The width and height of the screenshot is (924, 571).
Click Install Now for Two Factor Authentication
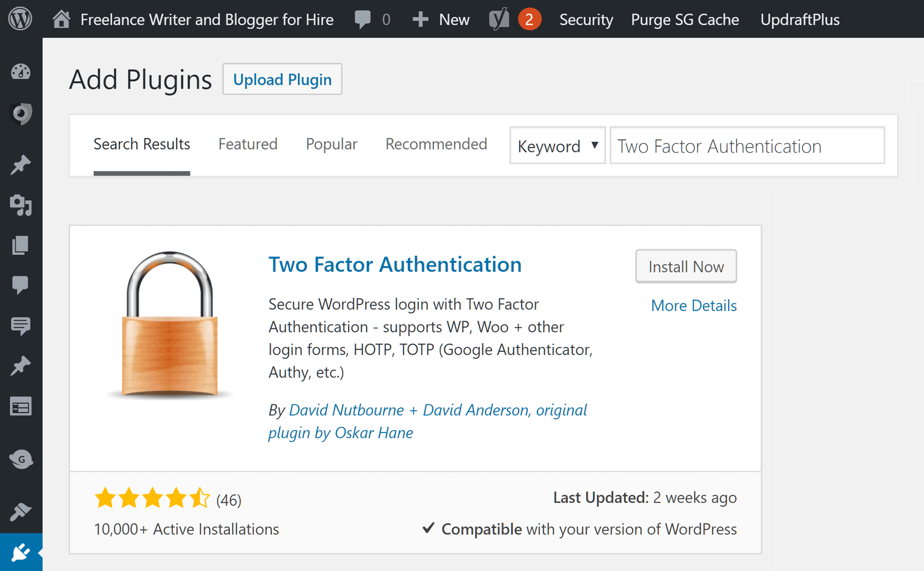(x=686, y=266)
